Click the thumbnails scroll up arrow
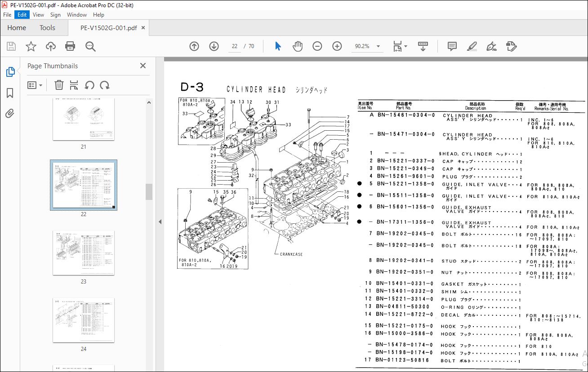 coord(149,103)
